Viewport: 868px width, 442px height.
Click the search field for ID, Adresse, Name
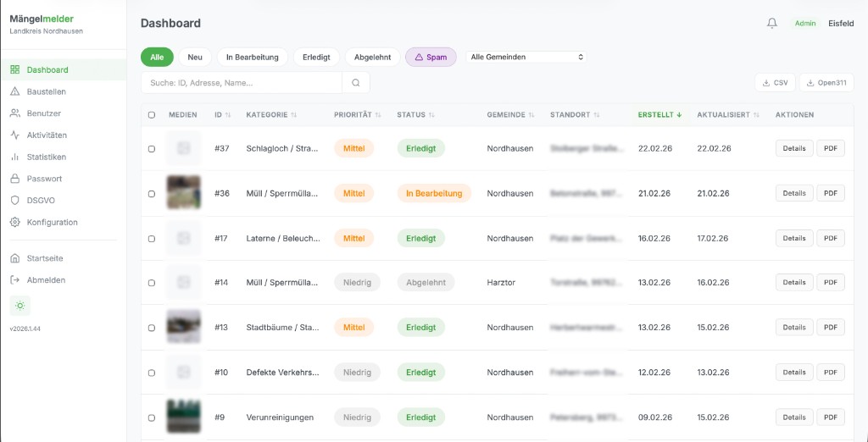242,83
